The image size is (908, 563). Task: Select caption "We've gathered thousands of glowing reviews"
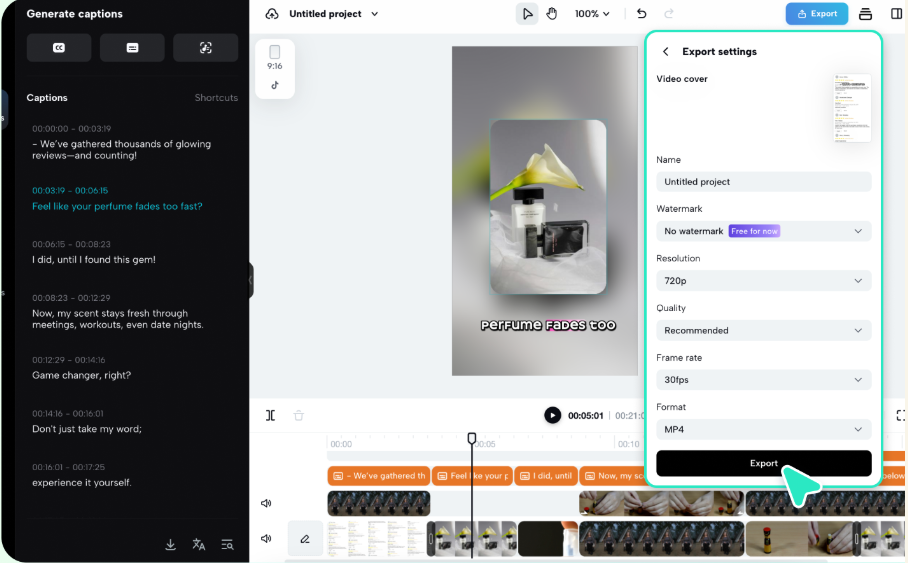coord(122,149)
